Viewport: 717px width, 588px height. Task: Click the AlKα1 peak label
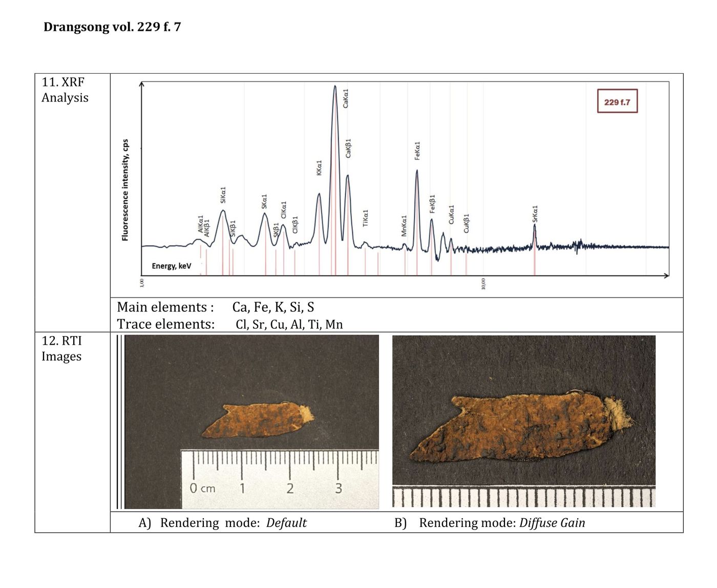click(200, 224)
